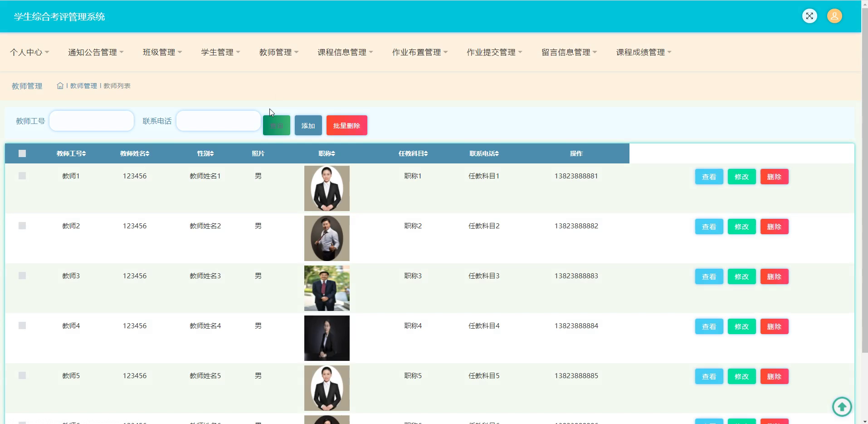
Task: Click the X icon in the top header
Action: (x=809, y=16)
